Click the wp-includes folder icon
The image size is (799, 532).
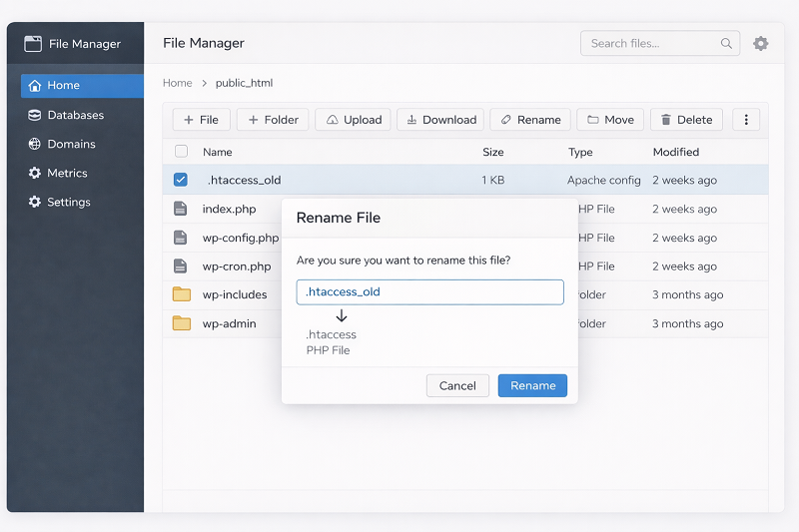tap(182, 294)
